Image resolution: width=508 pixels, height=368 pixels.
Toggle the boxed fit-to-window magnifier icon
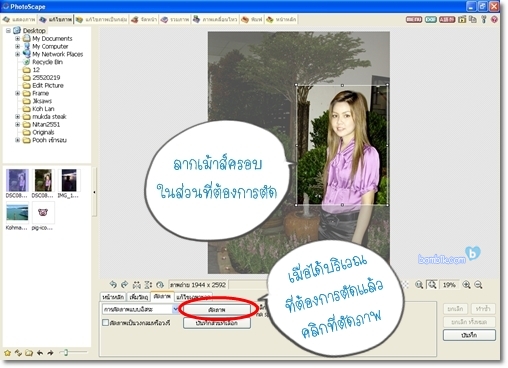[x=432, y=285]
